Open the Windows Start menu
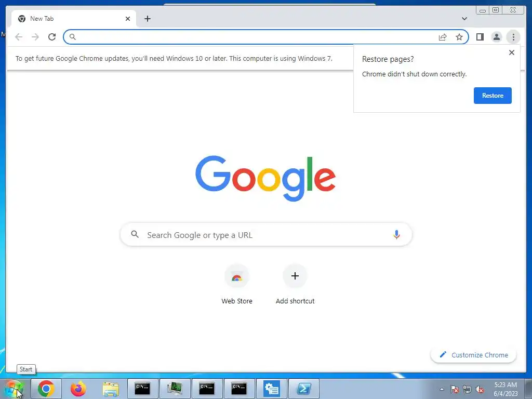 pos(14,389)
